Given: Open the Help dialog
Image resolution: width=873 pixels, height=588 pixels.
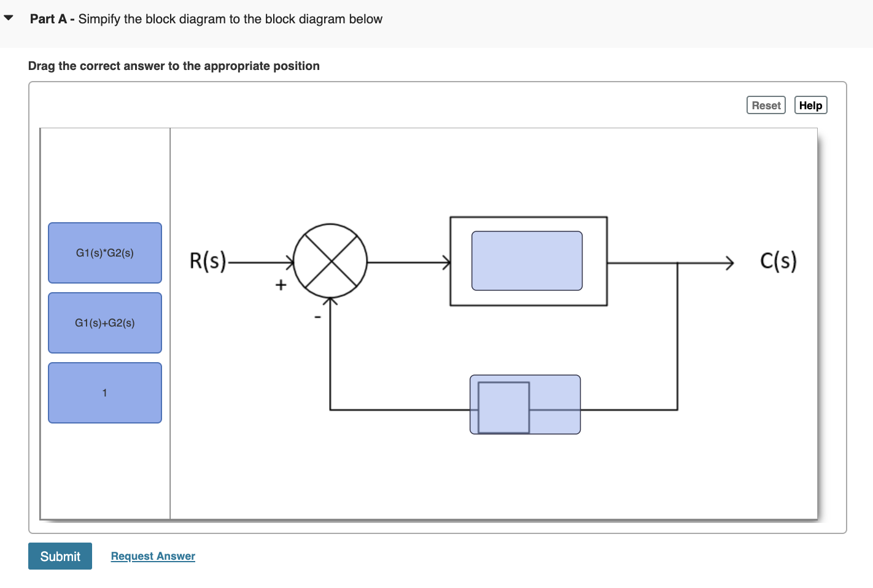Looking at the screenshot, I should click(810, 105).
